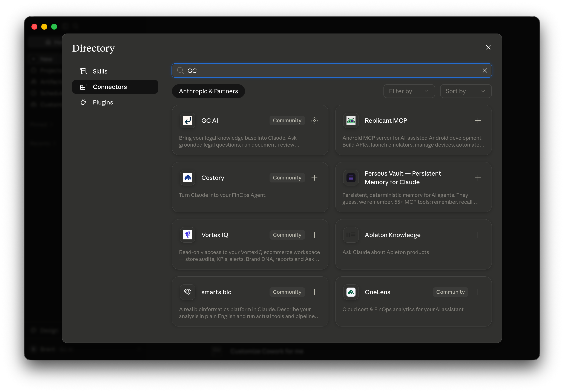Switch to the Plugins section
Viewport: 564px width, 392px height.
coord(115,103)
